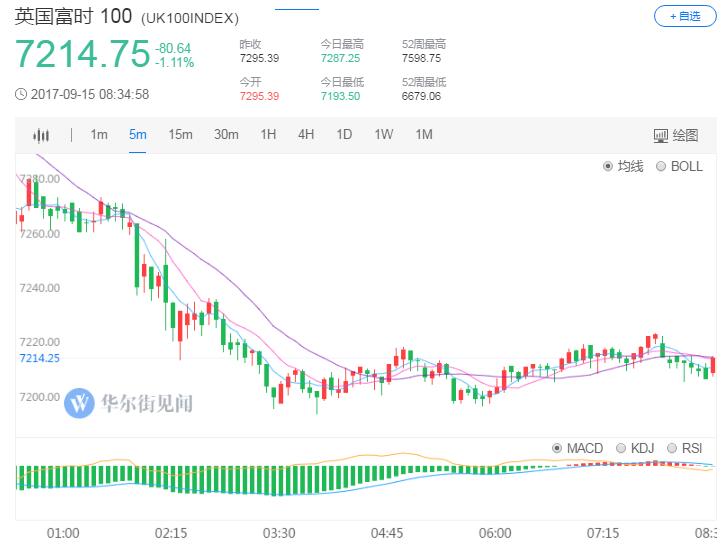
Task: Switch to the 1m interval tab
Action: coord(99,134)
